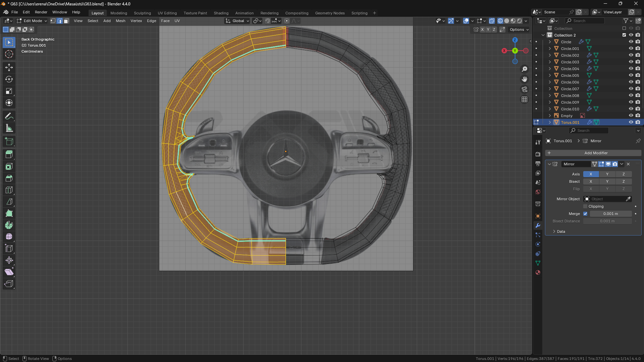Activate the Annotate pencil tool
Viewport: 644px width, 362px height.
pos(9,116)
